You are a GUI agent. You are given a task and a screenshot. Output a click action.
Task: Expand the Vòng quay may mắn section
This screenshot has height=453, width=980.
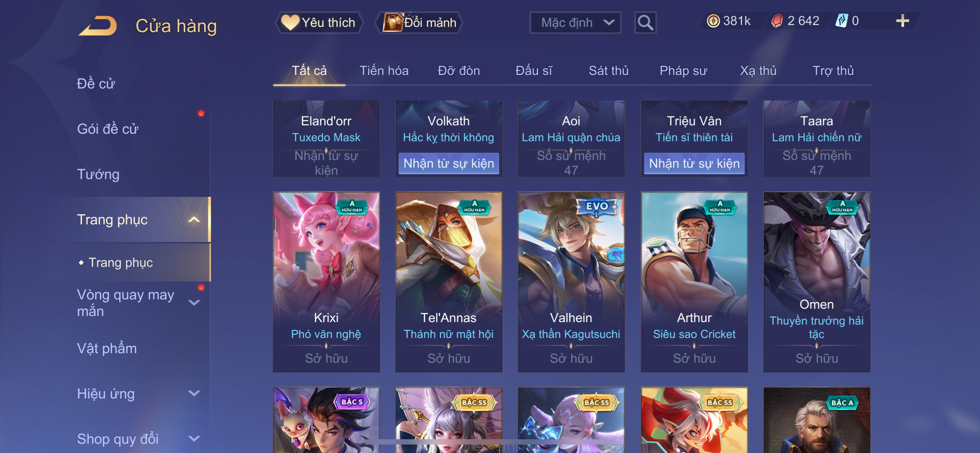194,302
